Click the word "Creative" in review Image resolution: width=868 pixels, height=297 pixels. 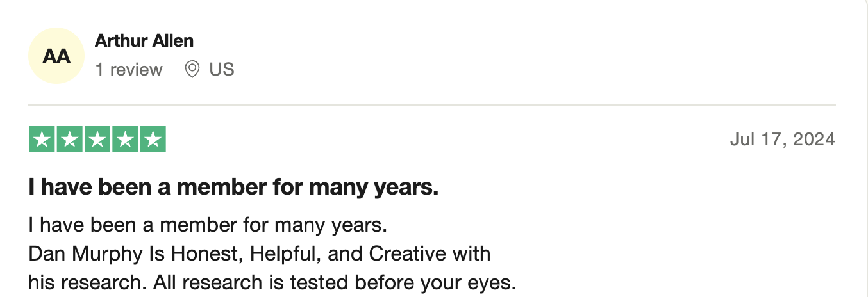point(407,253)
